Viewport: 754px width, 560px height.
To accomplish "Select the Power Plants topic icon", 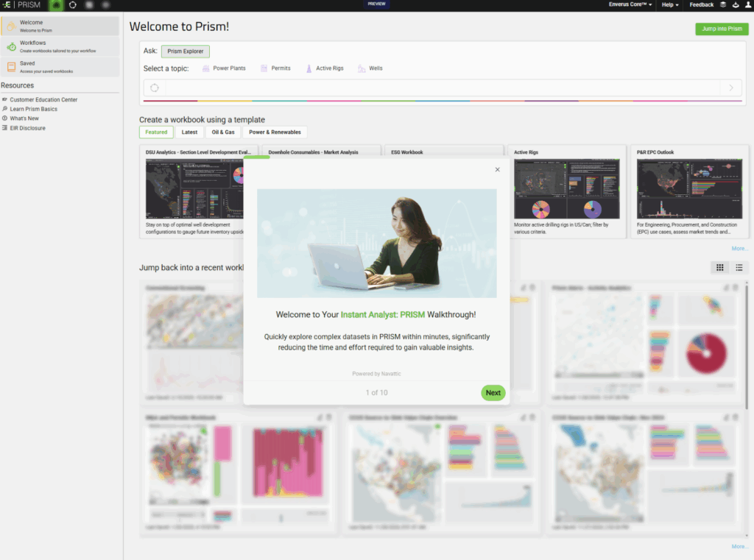I will [x=205, y=68].
